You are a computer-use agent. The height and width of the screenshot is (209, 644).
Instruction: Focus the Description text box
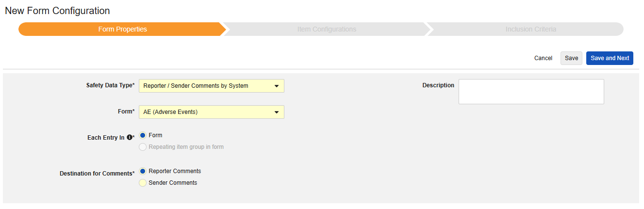click(x=531, y=92)
